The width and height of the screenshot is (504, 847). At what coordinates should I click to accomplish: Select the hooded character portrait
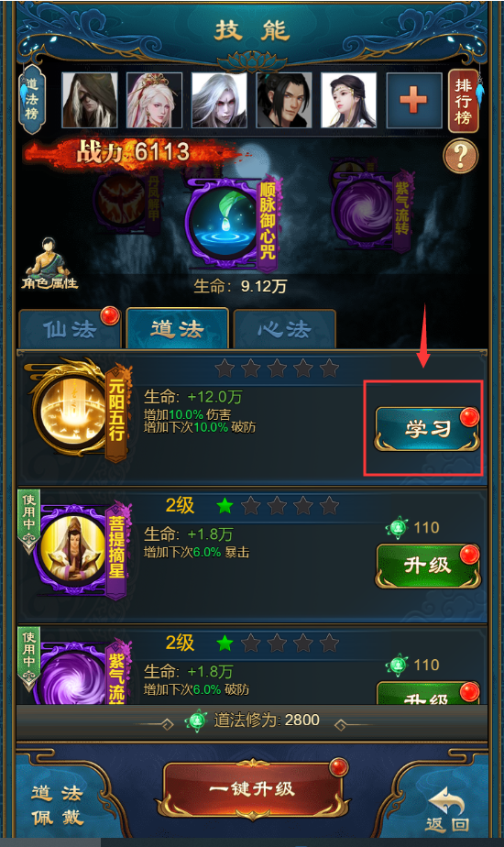click(x=90, y=100)
